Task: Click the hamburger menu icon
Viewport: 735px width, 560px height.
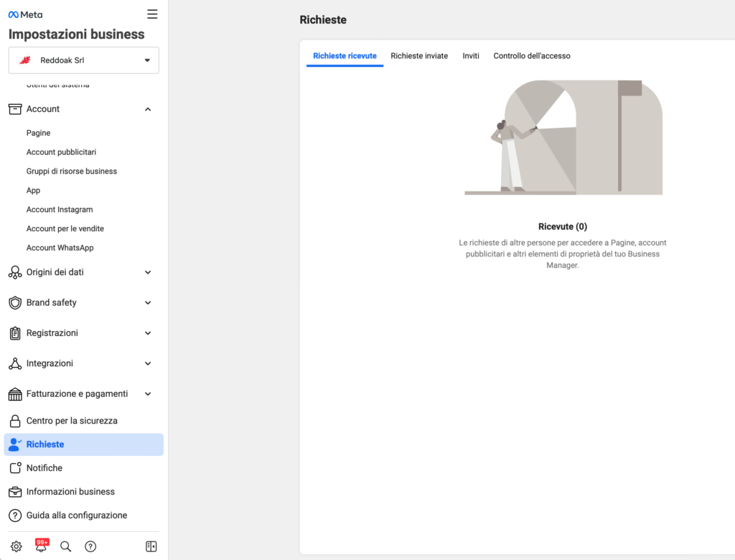Action: (x=151, y=14)
